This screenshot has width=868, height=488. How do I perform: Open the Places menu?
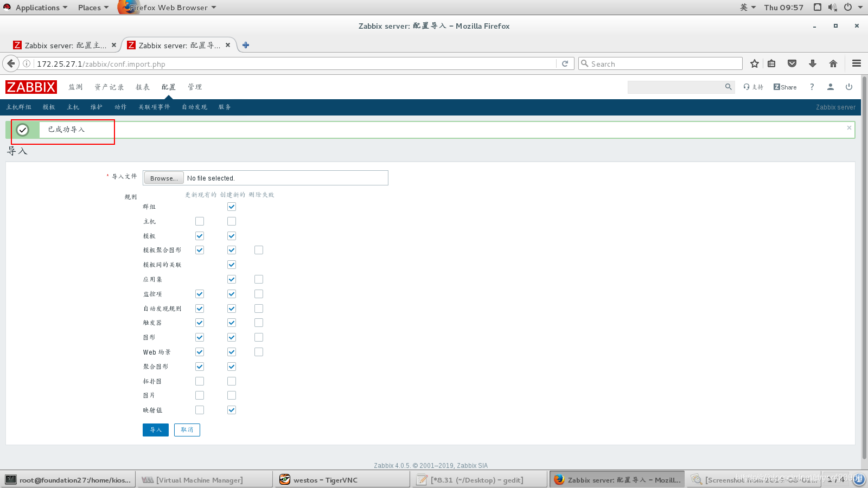click(93, 7)
